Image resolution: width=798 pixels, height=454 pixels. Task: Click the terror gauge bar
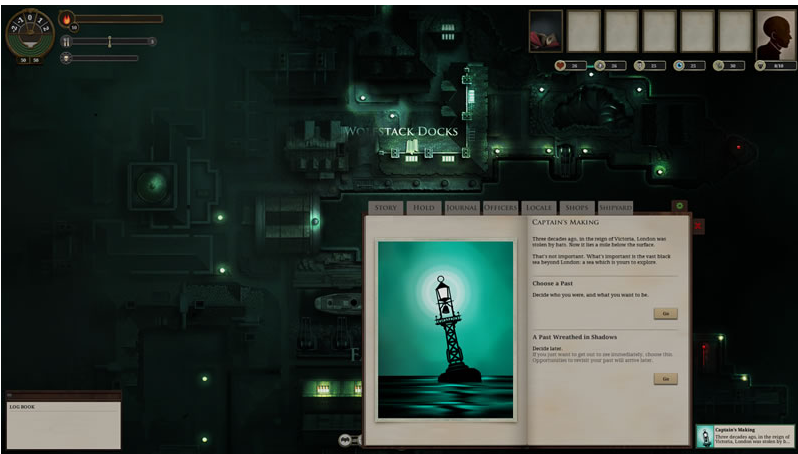point(105,58)
